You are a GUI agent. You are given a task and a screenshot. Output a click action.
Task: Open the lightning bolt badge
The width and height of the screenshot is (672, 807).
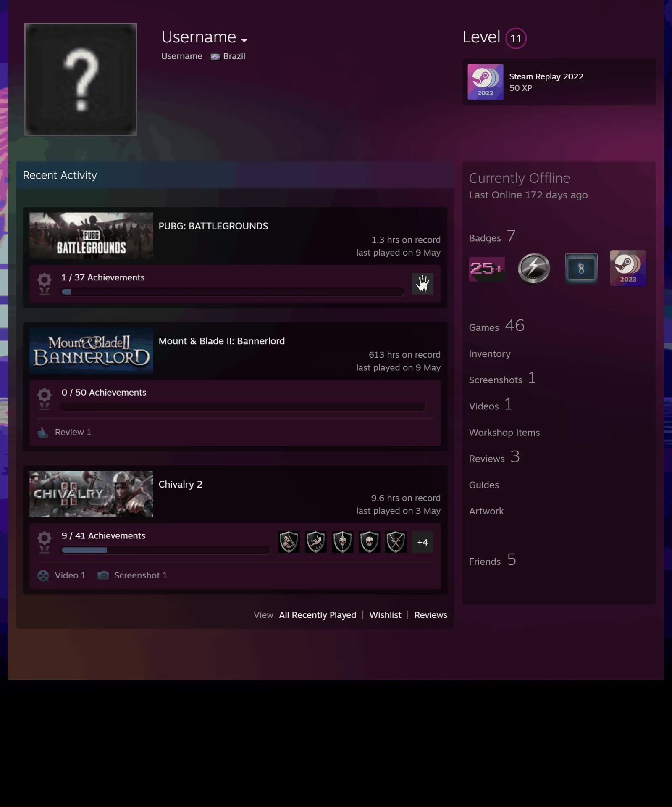pyautogui.click(x=534, y=268)
